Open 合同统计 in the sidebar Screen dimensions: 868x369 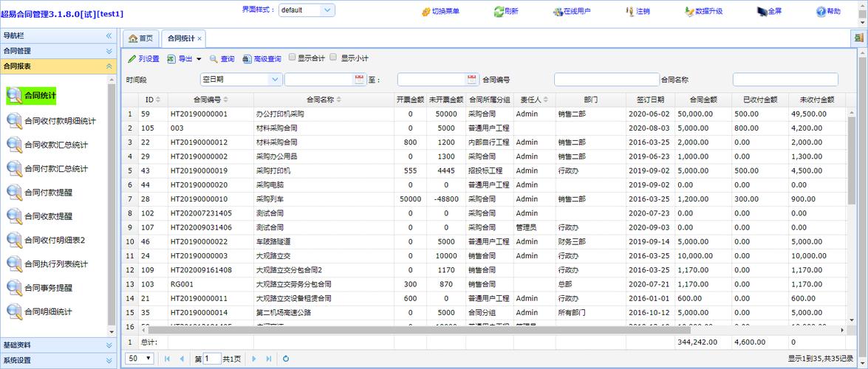point(32,95)
